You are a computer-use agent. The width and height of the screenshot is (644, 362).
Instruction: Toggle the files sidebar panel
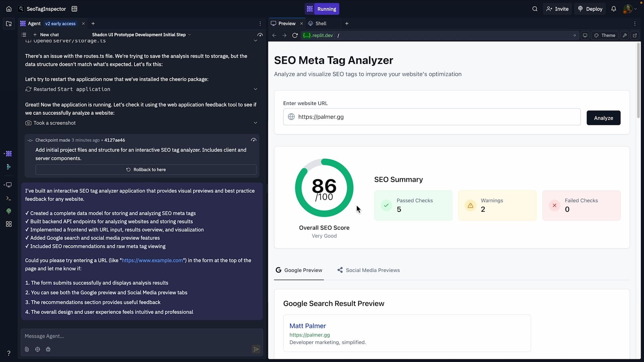click(9, 24)
